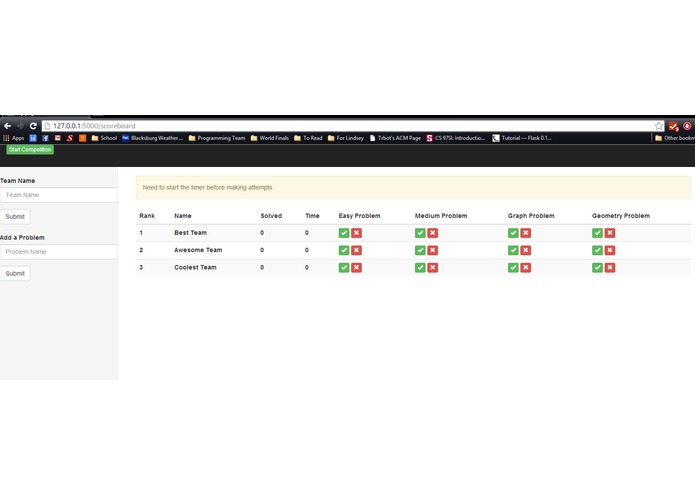Click the Solved column header

tap(271, 216)
